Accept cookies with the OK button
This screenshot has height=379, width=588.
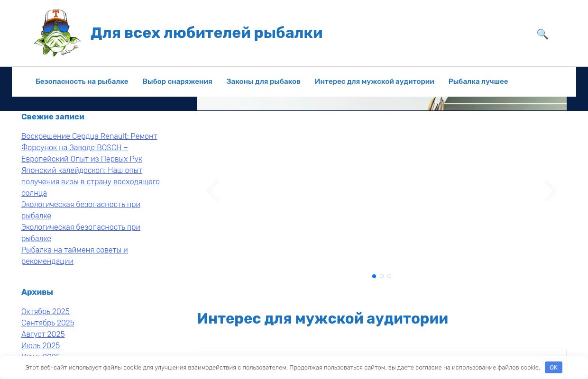point(553,367)
